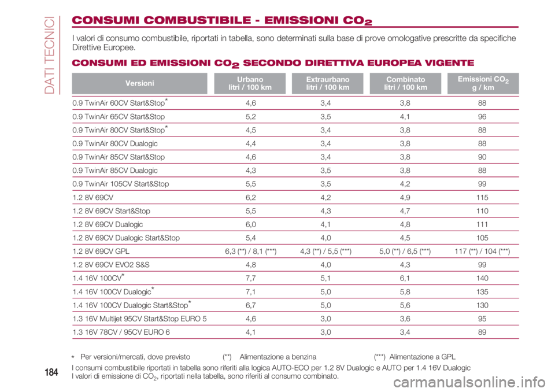The height and width of the screenshot is (392, 555).
Task: Select the combined consumption value "5,8"
Action: 405,292
